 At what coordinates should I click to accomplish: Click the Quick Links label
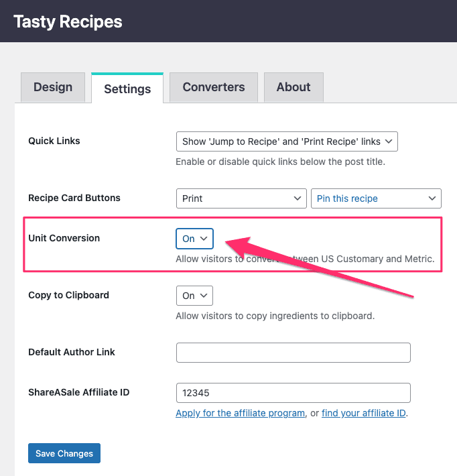coord(54,141)
